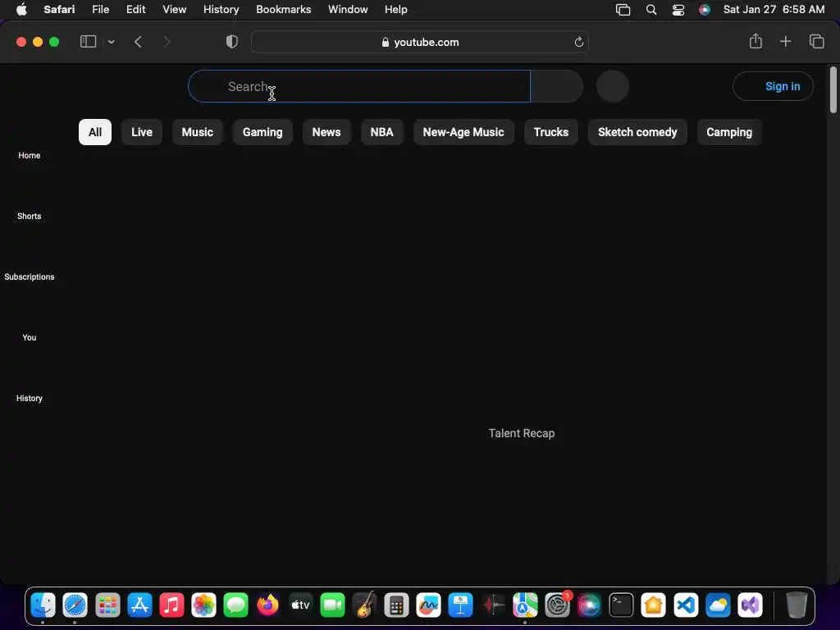This screenshot has height=630, width=840.
Task: Open the Edit menu
Action: point(135,10)
